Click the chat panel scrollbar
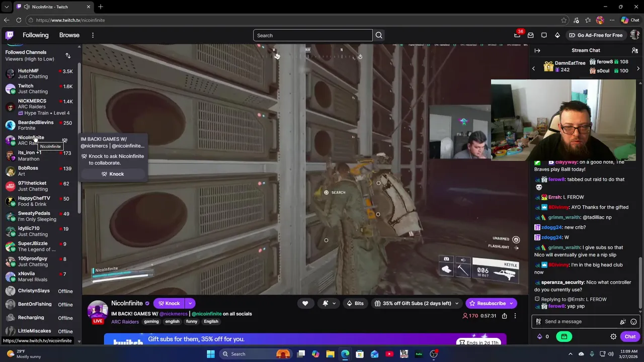The image size is (644, 362). (x=641, y=284)
